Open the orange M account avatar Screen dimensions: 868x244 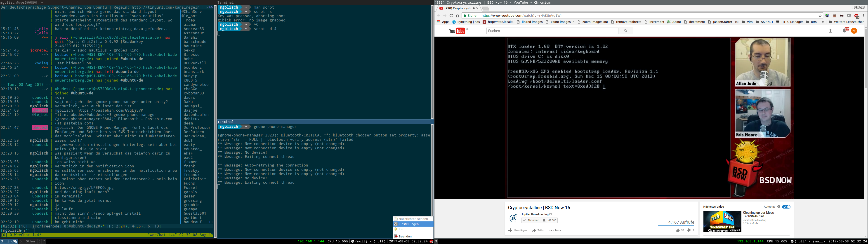coord(854,31)
